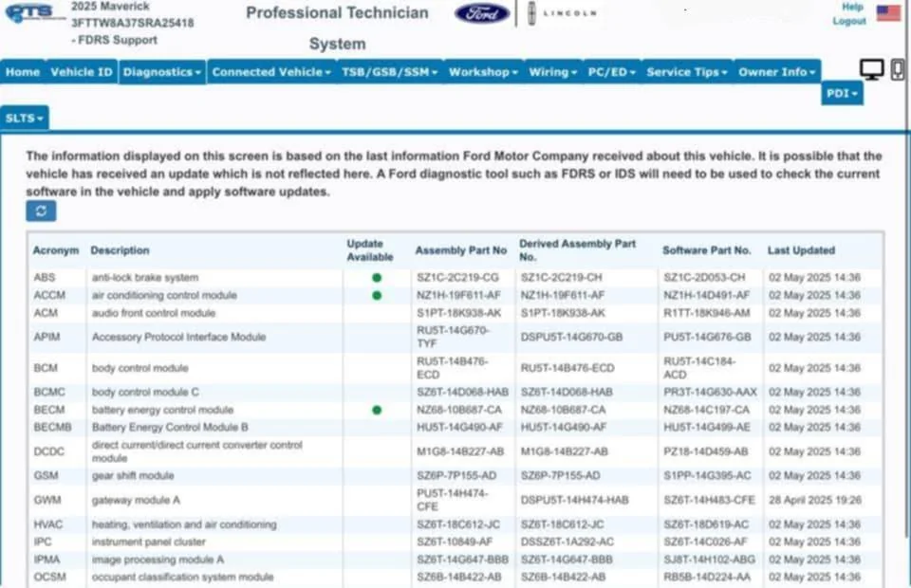Image resolution: width=911 pixels, height=588 pixels.
Task: Click 'Accessory Protocol Interface Module' description
Action: click(x=179, y=337)
